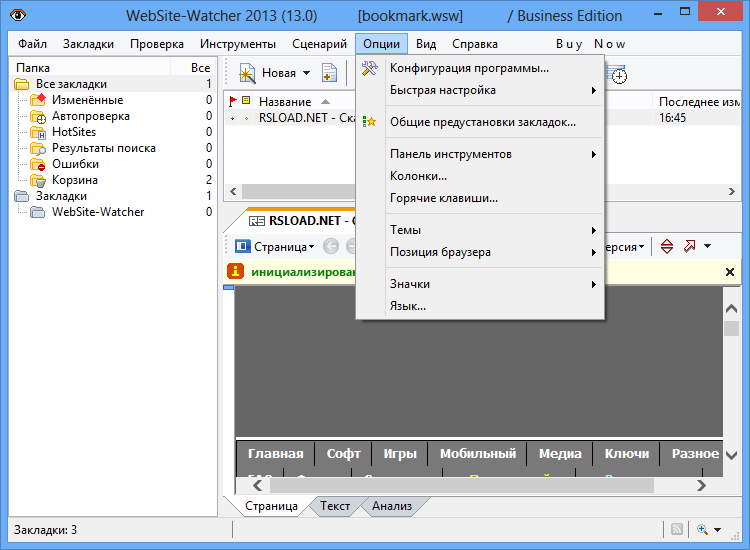This screenshot has height=550, width=750.
Task: Click the Софт link on the web page
Action: tap(343, 453)
